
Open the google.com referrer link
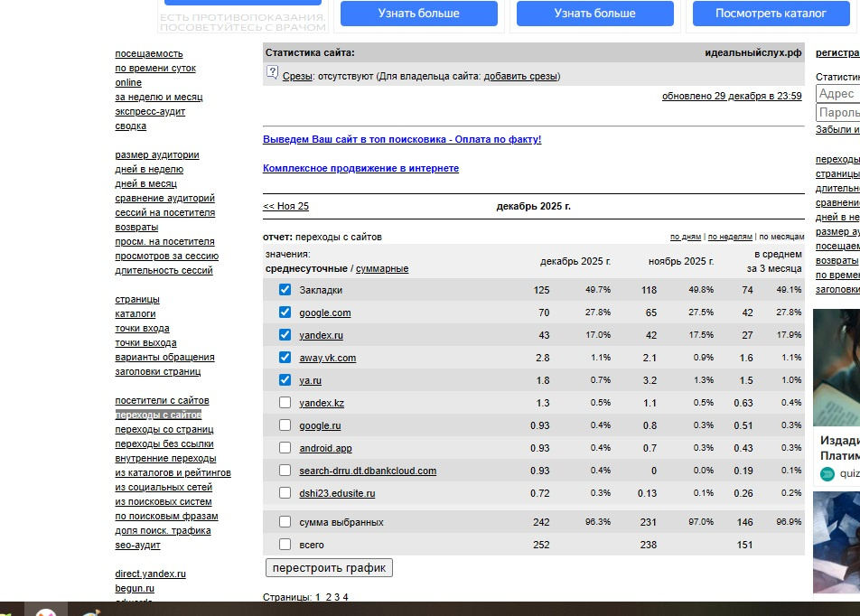click(324, 313)
